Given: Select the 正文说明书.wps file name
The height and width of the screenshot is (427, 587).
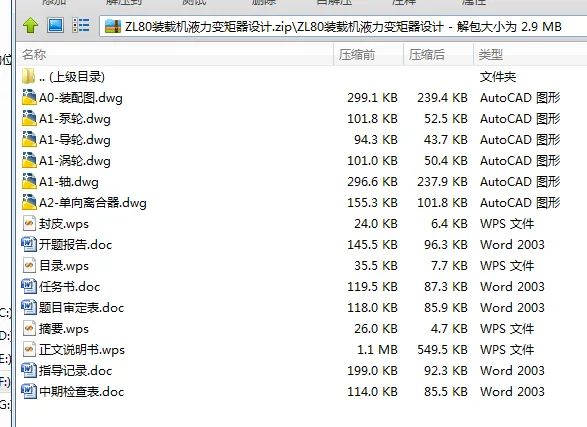Looking at the screenshot, I should 82,350.
